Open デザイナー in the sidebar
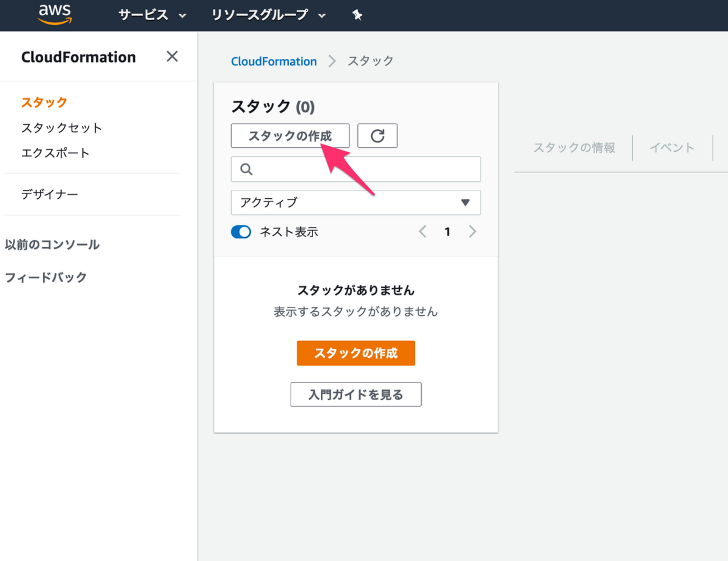Image resolution: width=728 pixels, height=561 pixels. click(50, 194)
